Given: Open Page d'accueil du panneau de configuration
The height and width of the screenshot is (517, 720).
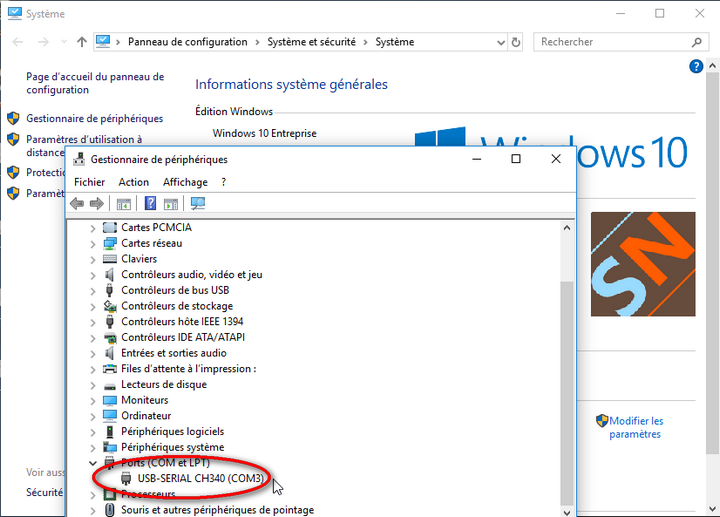Looking at the screenshot, I should pos(95,83).
